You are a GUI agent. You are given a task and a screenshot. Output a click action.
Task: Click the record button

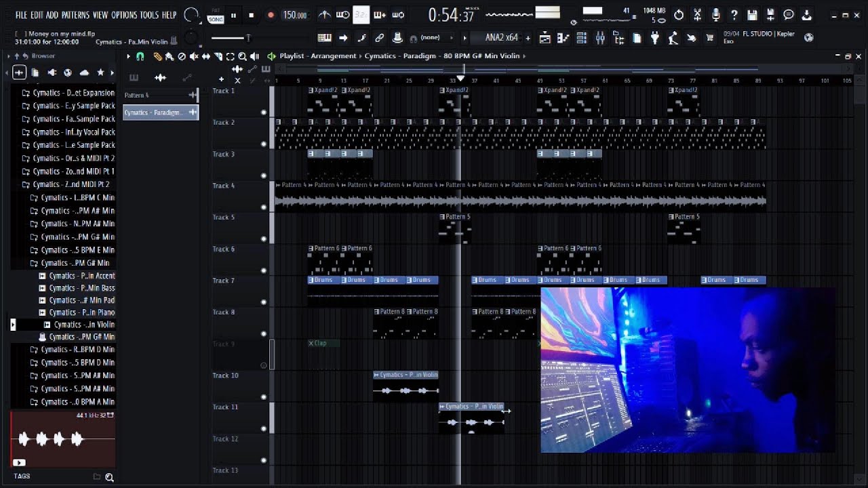pyautogui.click(x=271, y=15)
